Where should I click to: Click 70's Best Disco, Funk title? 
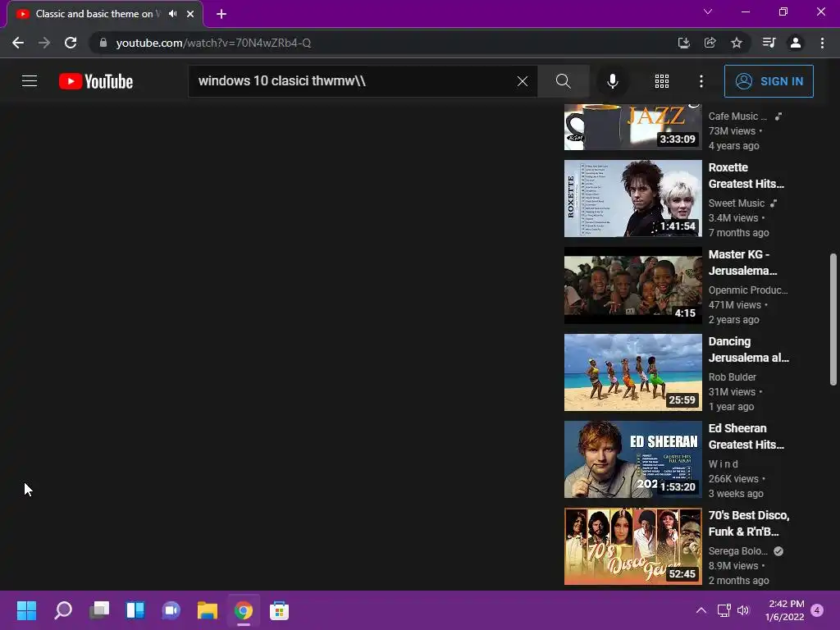(x=749, y=523)
